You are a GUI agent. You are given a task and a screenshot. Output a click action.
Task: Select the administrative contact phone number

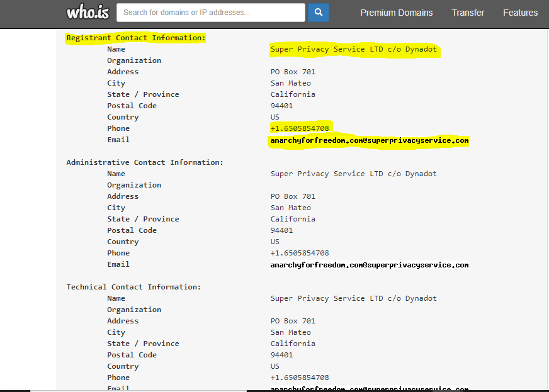click(300, 253)
